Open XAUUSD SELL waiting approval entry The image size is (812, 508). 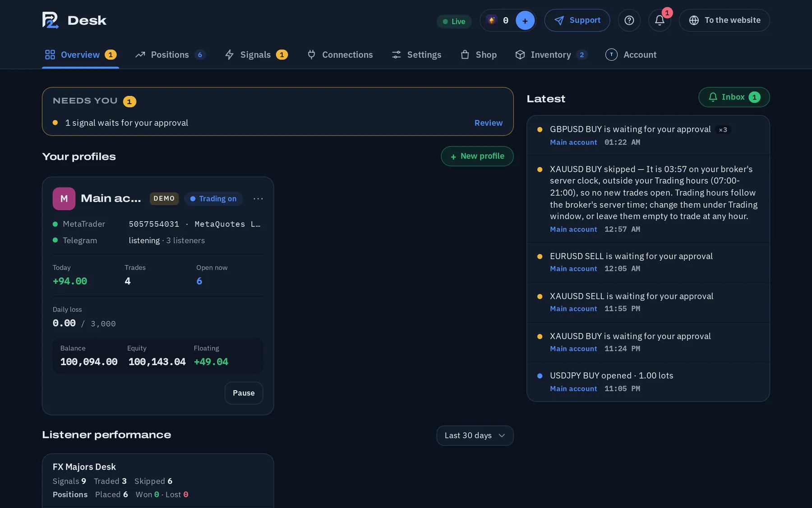pos(648,302)
